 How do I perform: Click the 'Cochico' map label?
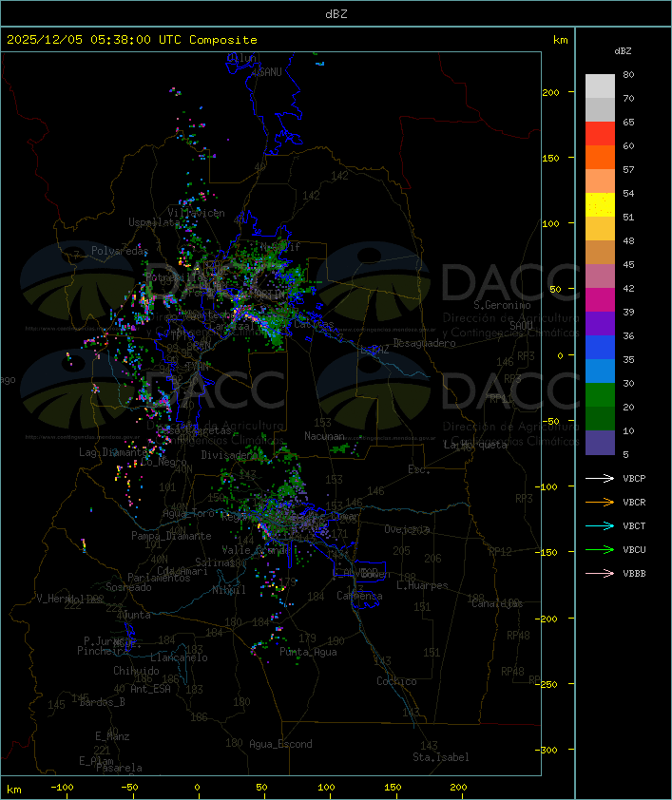[x=396, y=681]
